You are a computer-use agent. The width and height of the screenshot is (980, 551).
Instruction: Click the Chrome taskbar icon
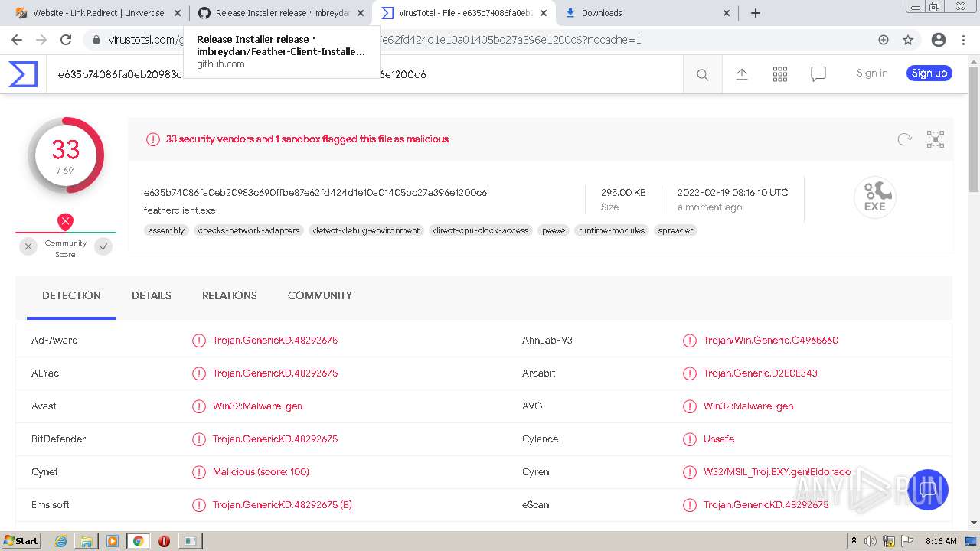tap(138, 541)
